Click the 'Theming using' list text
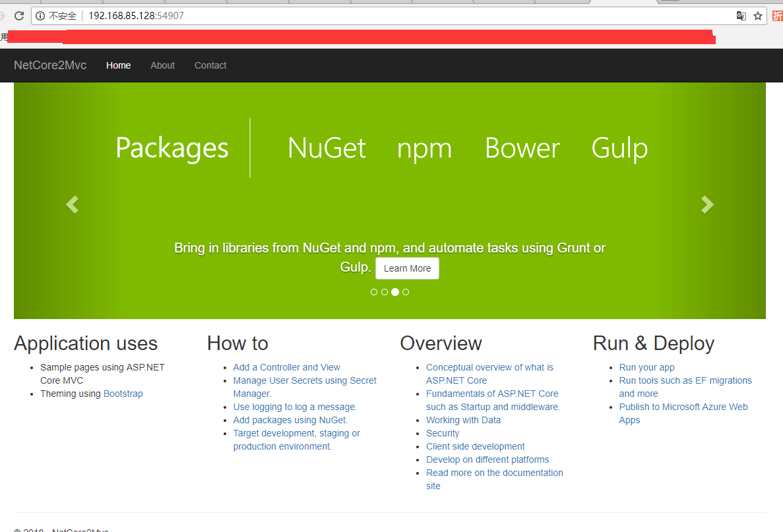The width and height of the screenshot is (783, 532). 71,394
